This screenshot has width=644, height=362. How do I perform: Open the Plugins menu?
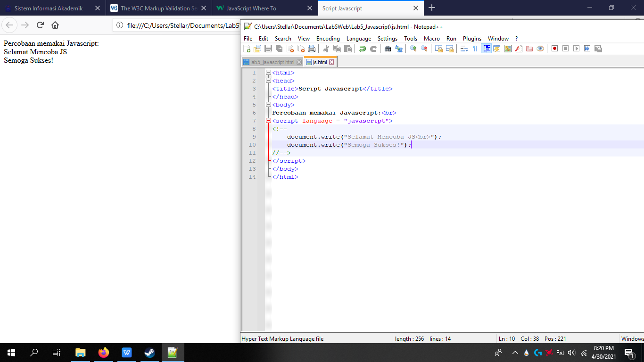472,39
